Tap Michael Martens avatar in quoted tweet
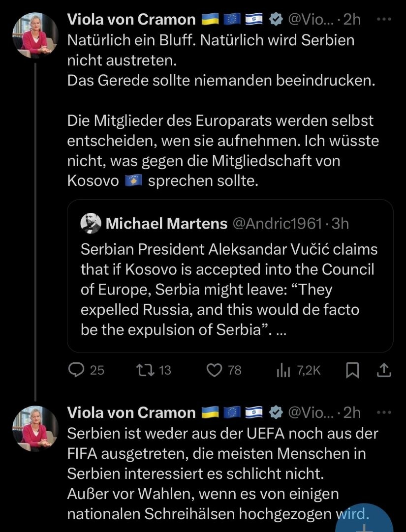Viewport: 406px width, 532px height. (91, 223)
